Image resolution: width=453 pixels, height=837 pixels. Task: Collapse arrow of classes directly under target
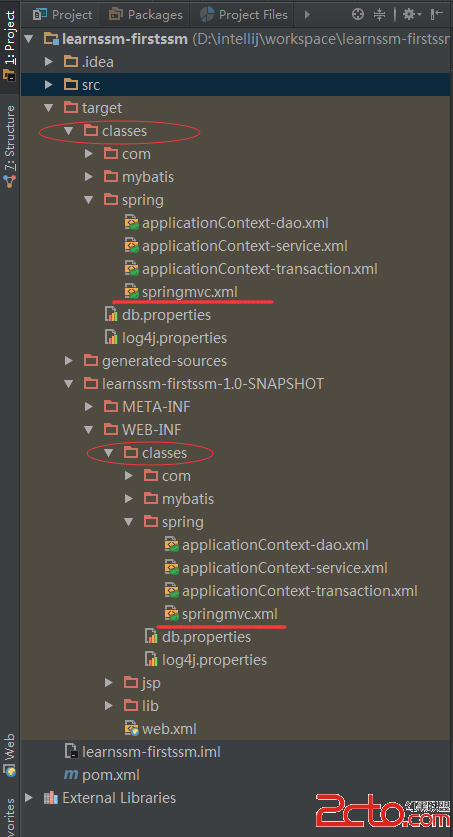(x=68, y=131)
